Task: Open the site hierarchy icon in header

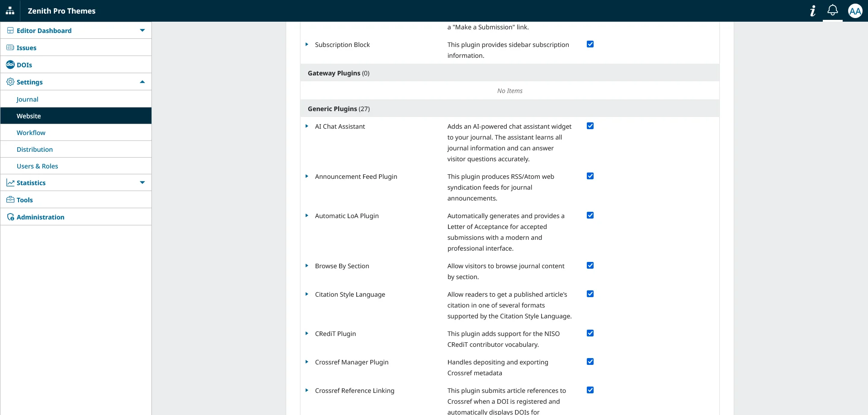Action: pos(10,11)
